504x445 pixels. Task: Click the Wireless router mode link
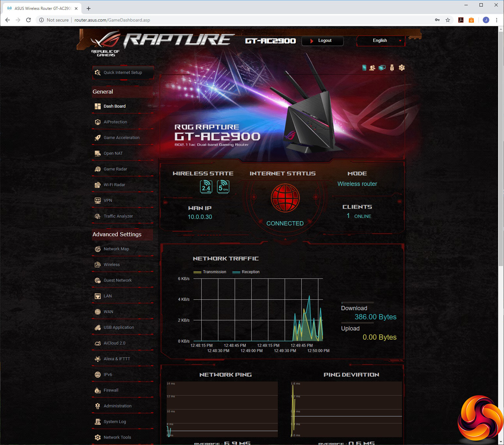point(357,184)
